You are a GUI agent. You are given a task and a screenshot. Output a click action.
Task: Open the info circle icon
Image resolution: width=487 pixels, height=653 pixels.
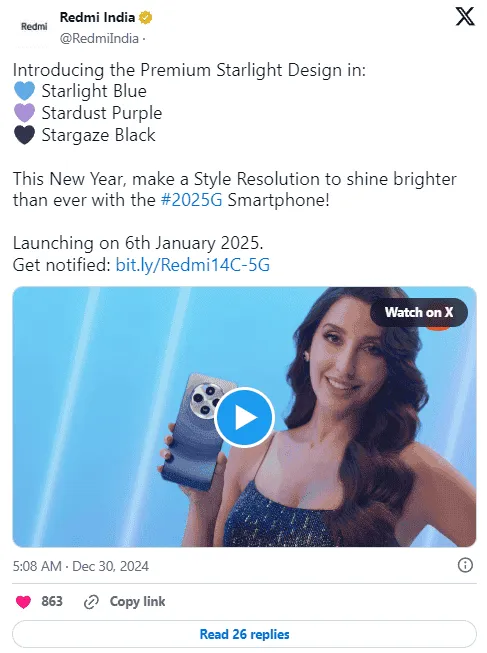[x=465, y=565]
